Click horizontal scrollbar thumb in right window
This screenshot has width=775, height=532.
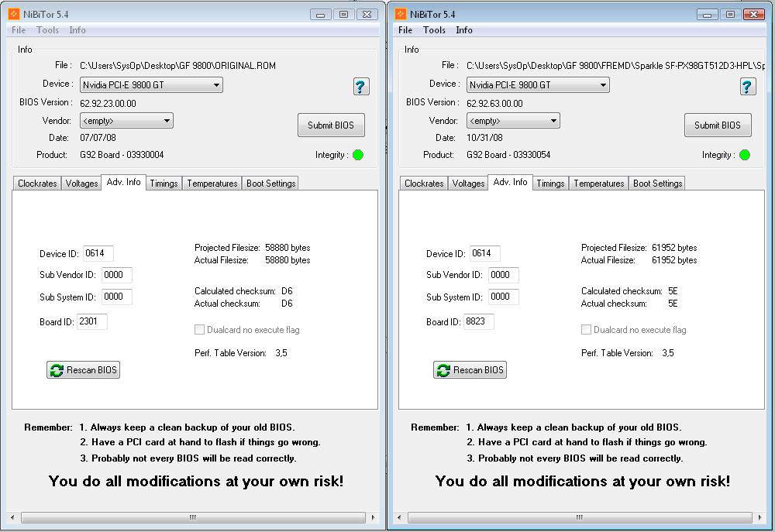coord(580,517)
